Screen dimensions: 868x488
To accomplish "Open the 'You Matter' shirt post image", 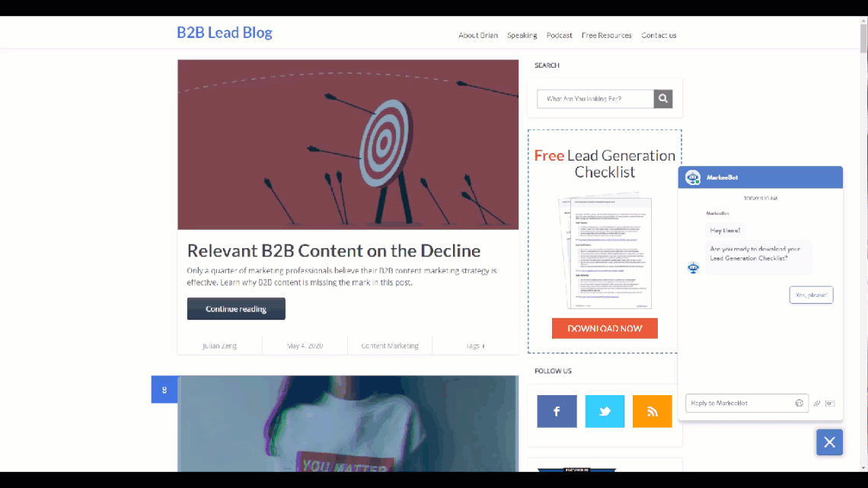I will pos(348,424).
